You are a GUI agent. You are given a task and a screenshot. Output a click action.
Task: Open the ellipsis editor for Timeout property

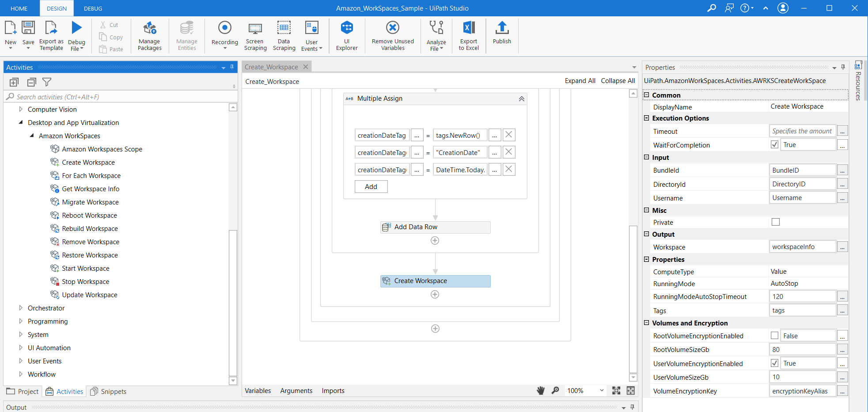(x=842, y=131)
